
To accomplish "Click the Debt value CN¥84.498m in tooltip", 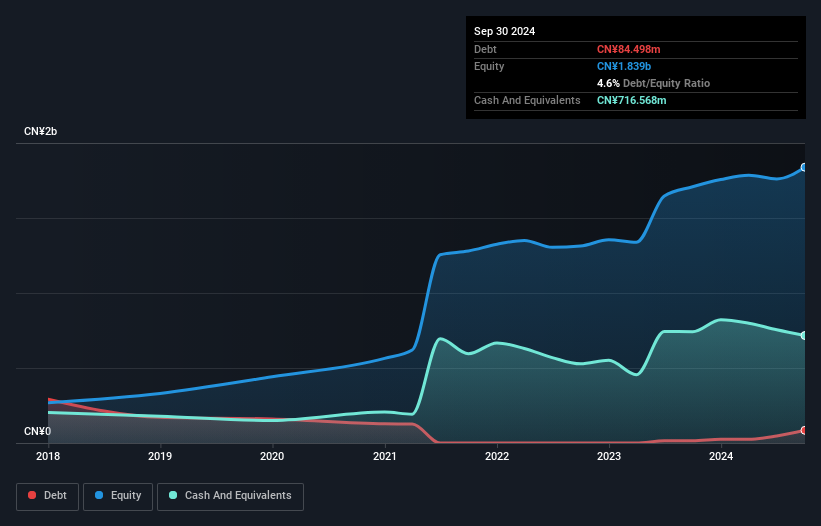I will tap(628, 49).
